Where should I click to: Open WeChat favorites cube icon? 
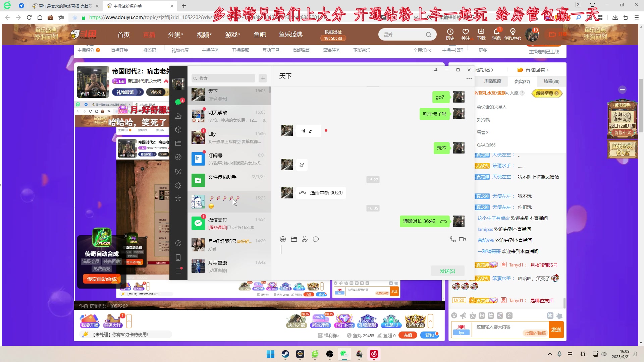178,129
